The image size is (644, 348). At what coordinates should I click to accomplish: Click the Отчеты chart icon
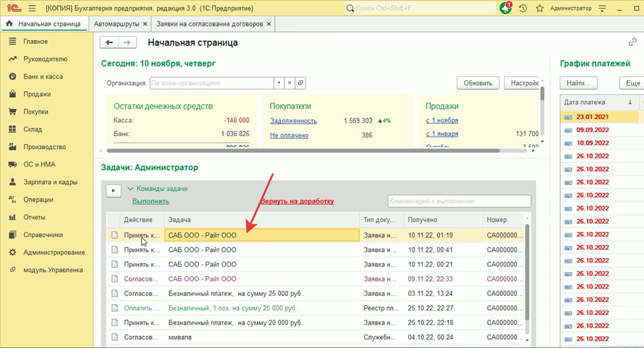(x=13, y=217)
